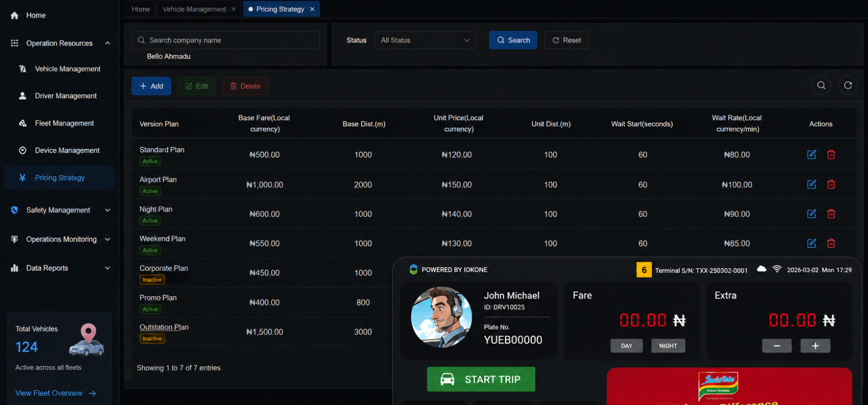
Task: Select the Pricing Strategy tab
Action: 281,9
